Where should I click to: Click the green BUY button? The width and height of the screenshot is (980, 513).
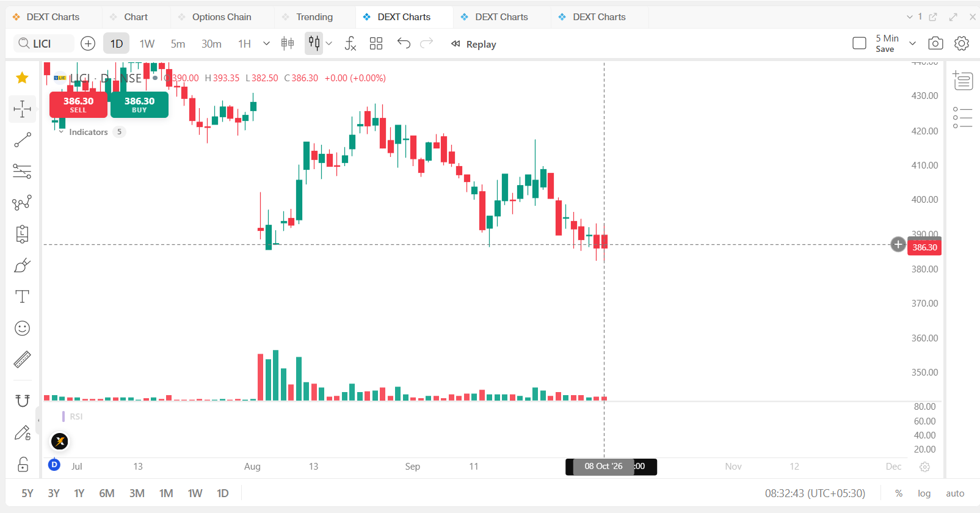pos(139,104)
